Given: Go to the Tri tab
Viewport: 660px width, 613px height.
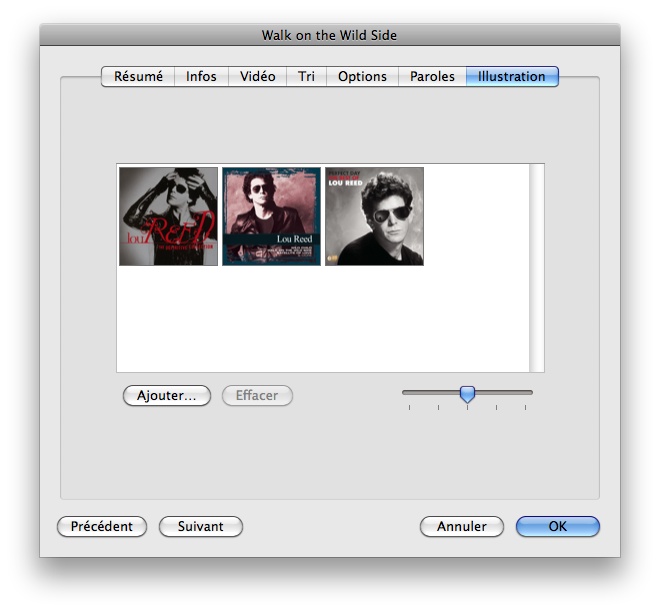Looking at the screenshot, I should (x=306, y=77).
